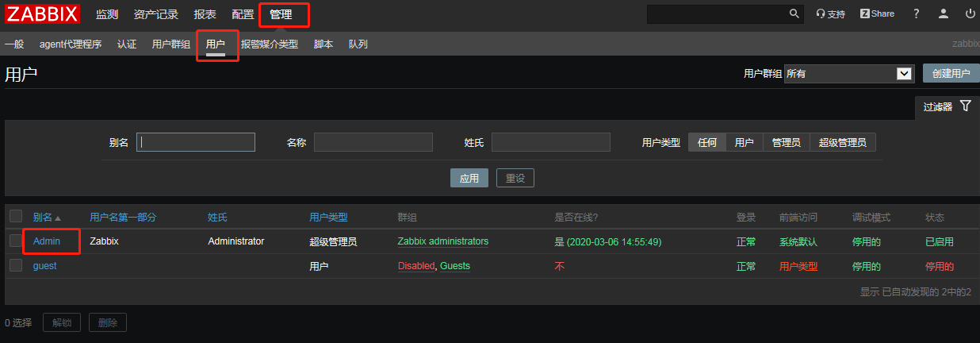
Task: Click the 创建用户 button
Action: coord(951,73)
